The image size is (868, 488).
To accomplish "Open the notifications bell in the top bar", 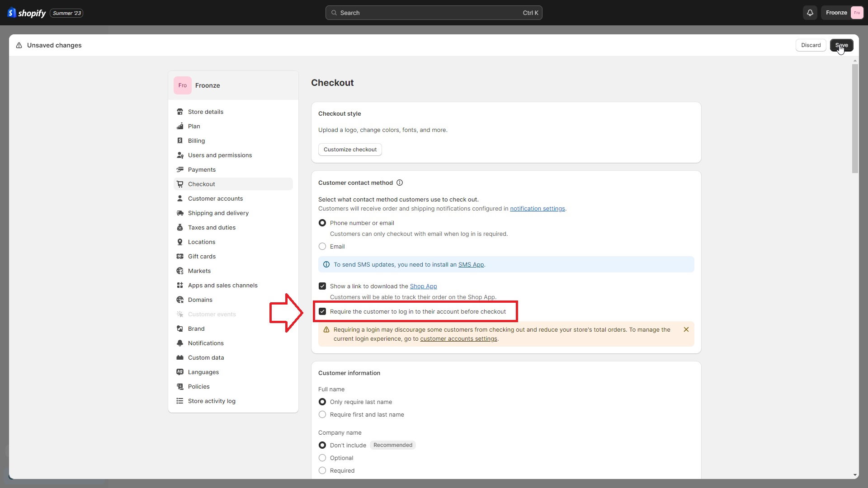I will click(810, 13).
